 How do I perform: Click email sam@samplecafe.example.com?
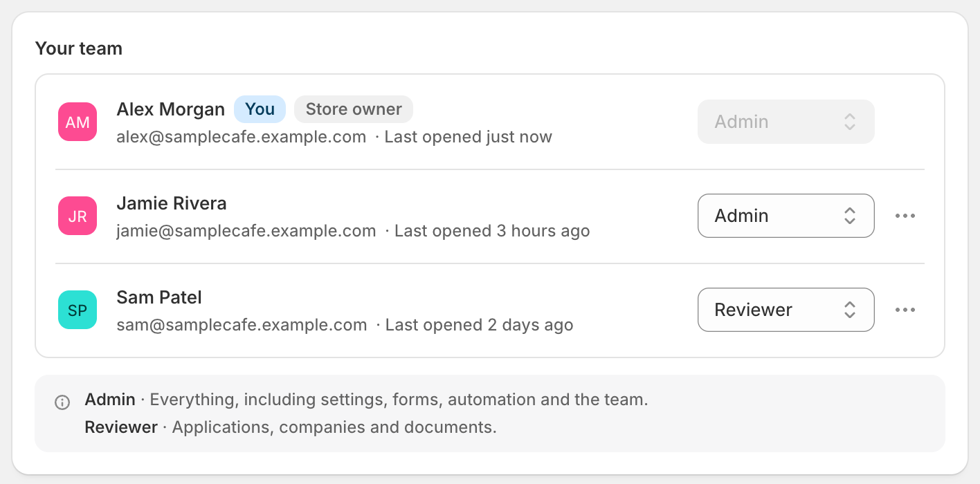pos(242,325)
